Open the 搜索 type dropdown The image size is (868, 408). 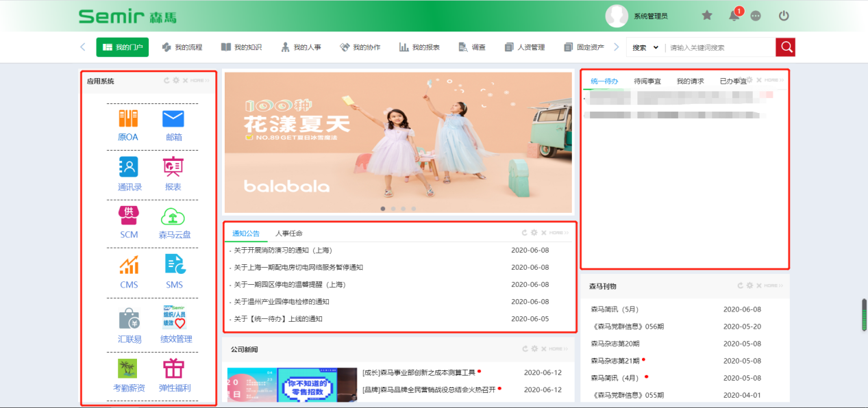click(645, 47)
